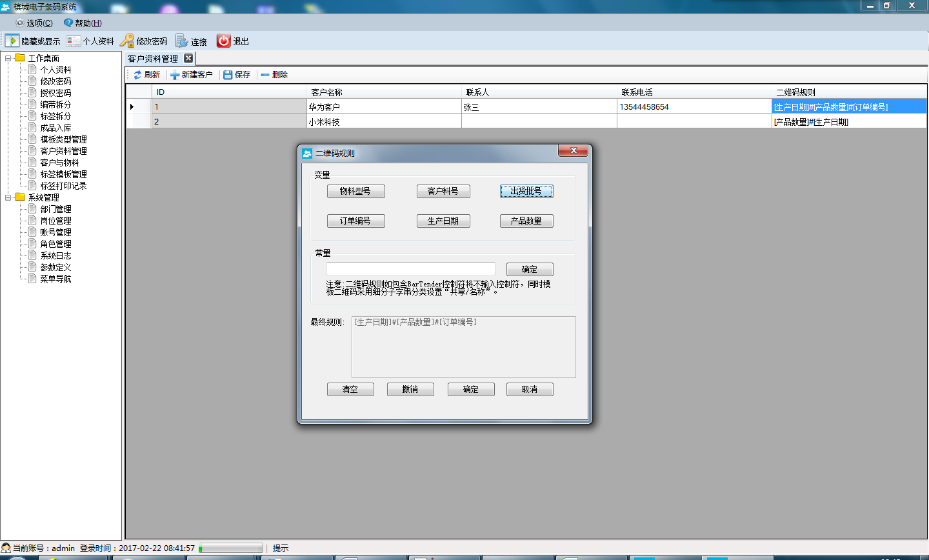Click the 撤销 button in dialog
The width and height of the screenshot is (929, 560).
410,389
